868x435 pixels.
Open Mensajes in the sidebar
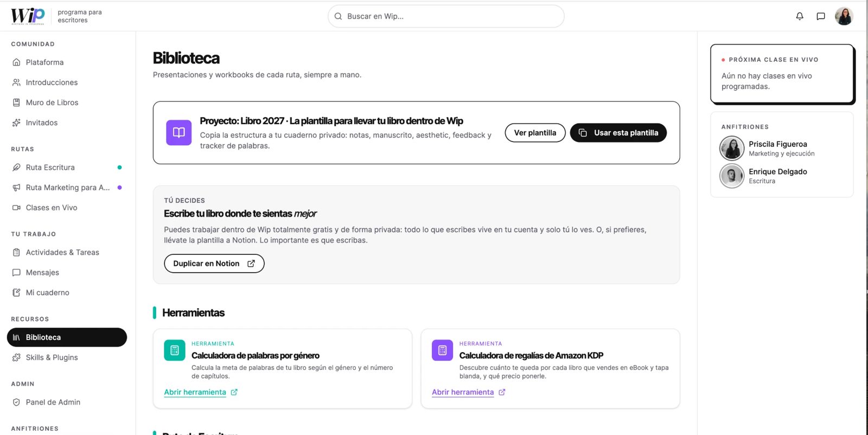point(67,272)
